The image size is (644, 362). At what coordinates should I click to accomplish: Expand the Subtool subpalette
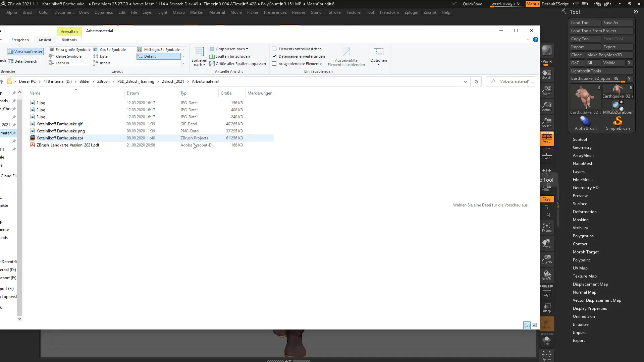coord(580,139)
